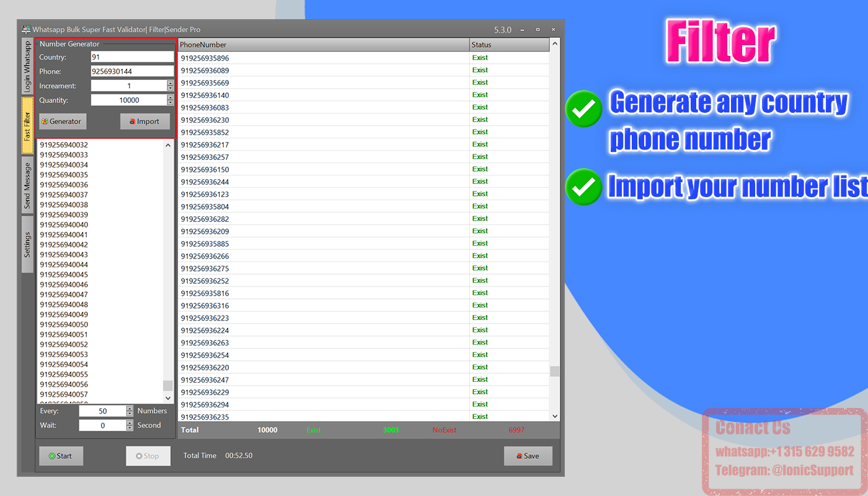Click the Total count 10000
Screen dimensions: 868x496
pyautogui.click(x=267, y=430)
